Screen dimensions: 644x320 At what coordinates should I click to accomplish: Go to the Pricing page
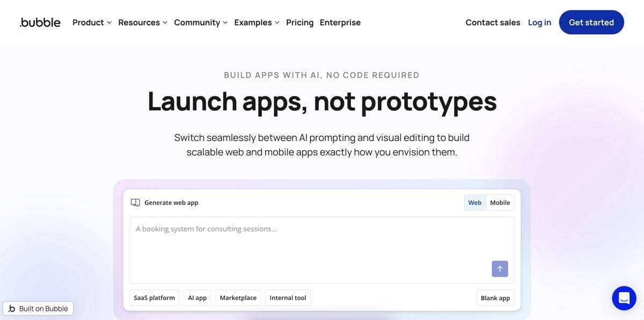(299, 23)
